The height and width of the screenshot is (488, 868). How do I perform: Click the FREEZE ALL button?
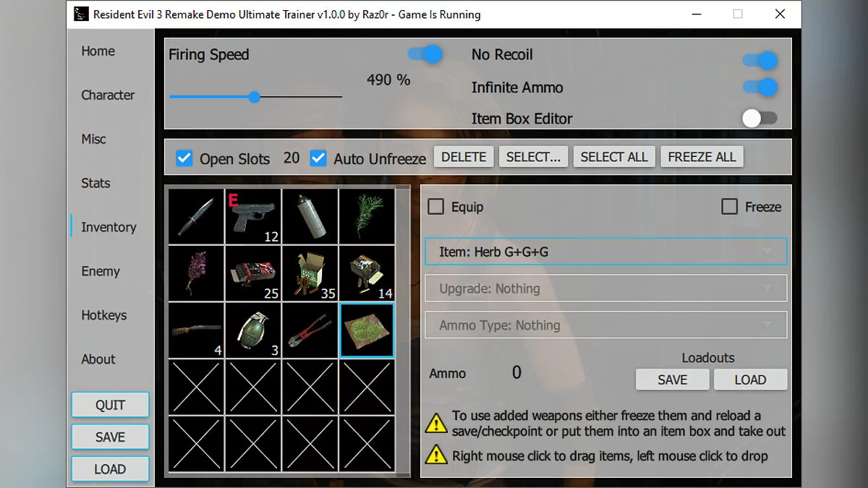(x=702, y=157)
